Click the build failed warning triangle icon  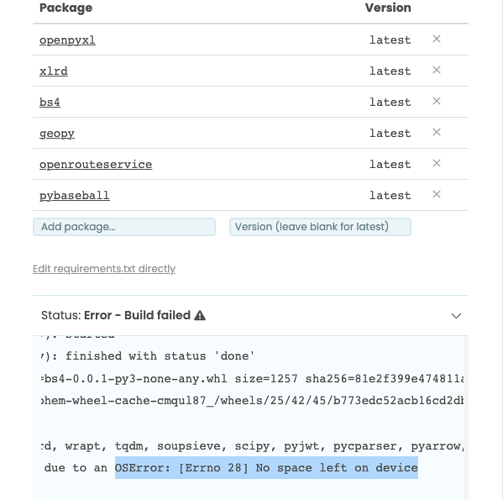click(200, 315)
